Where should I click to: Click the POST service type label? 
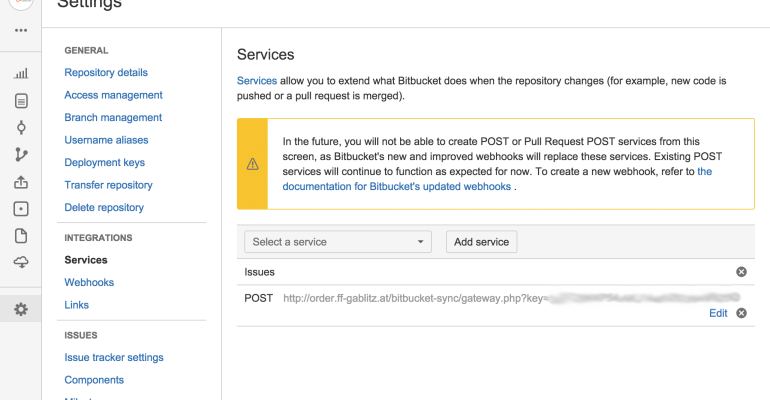tap(258, 298)
